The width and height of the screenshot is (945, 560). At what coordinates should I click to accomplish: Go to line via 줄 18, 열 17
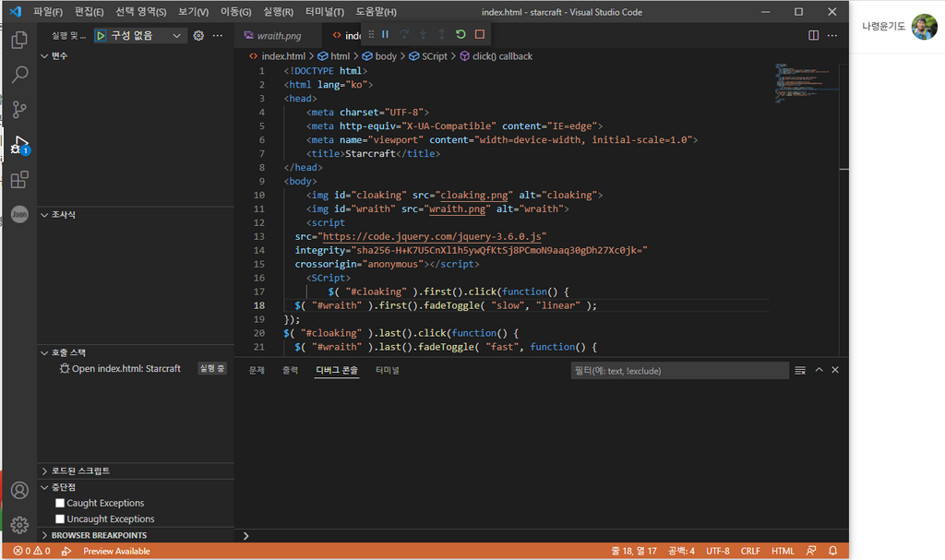coord(634,551)
